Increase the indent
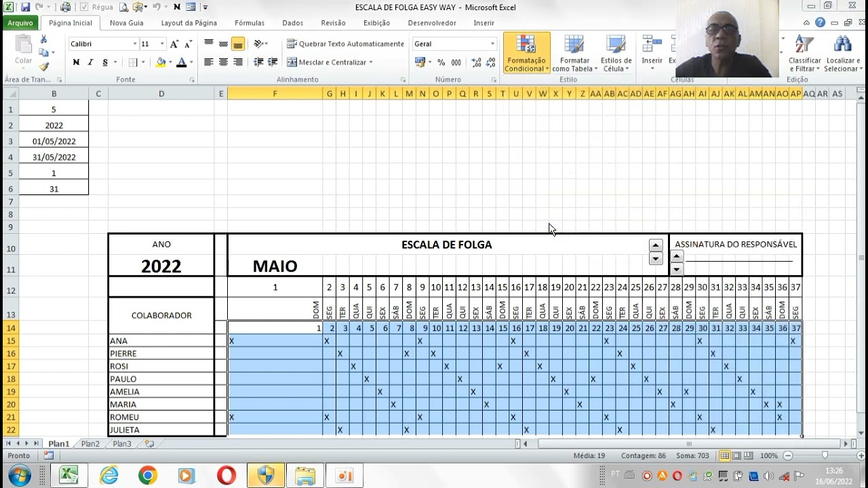The height and width of the screenshot is (488, 868). (273, 62)
